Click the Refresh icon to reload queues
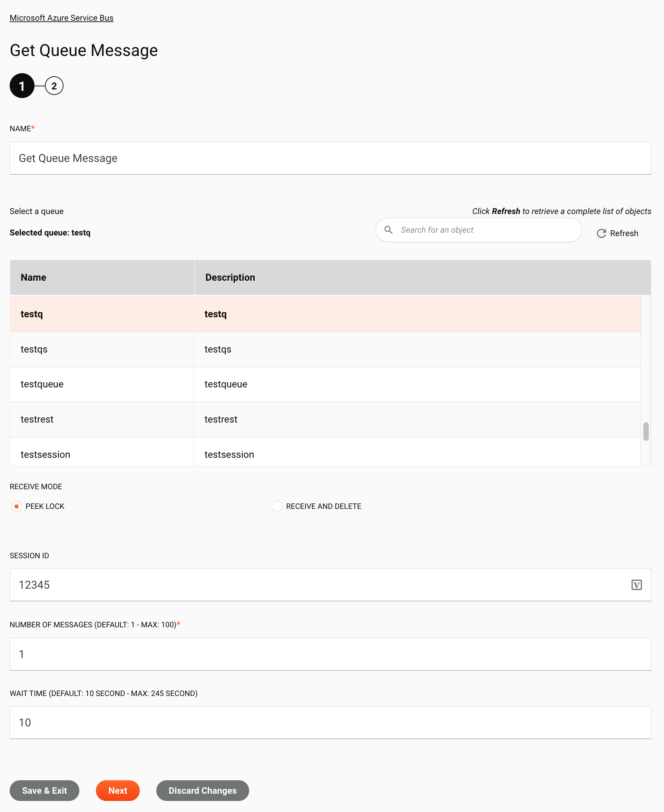Image resolution: width=664 pixels, height=812 pixels. coord(601,233)
